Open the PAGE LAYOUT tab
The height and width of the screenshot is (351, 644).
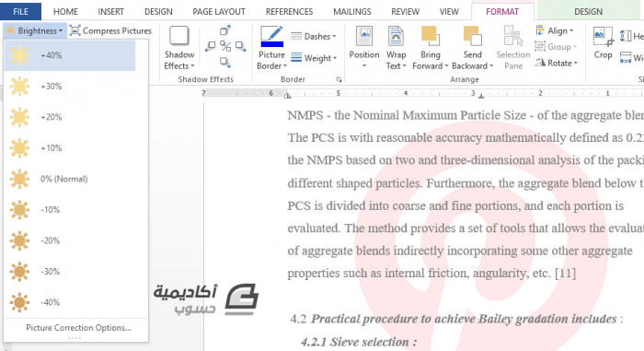pos(219,12)
